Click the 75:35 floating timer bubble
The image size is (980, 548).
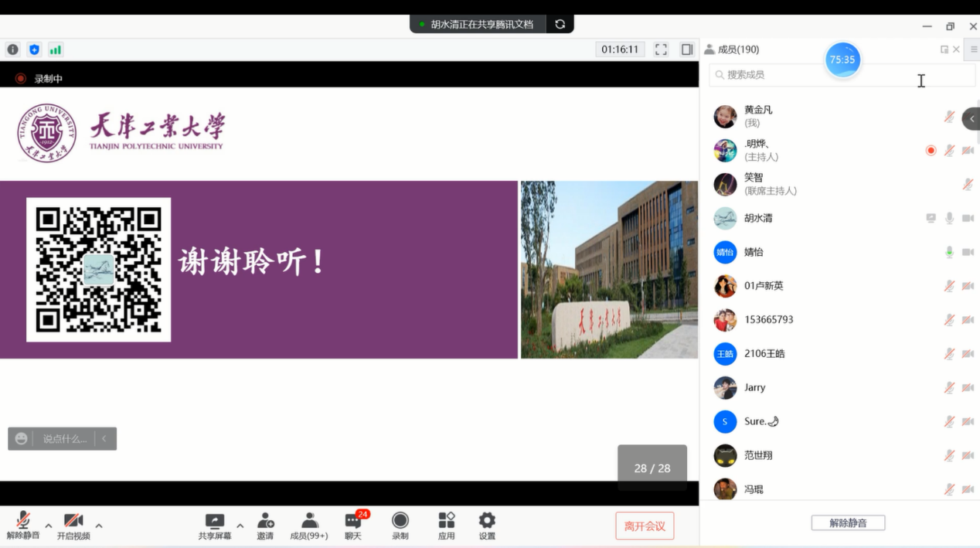pos(842,60)
